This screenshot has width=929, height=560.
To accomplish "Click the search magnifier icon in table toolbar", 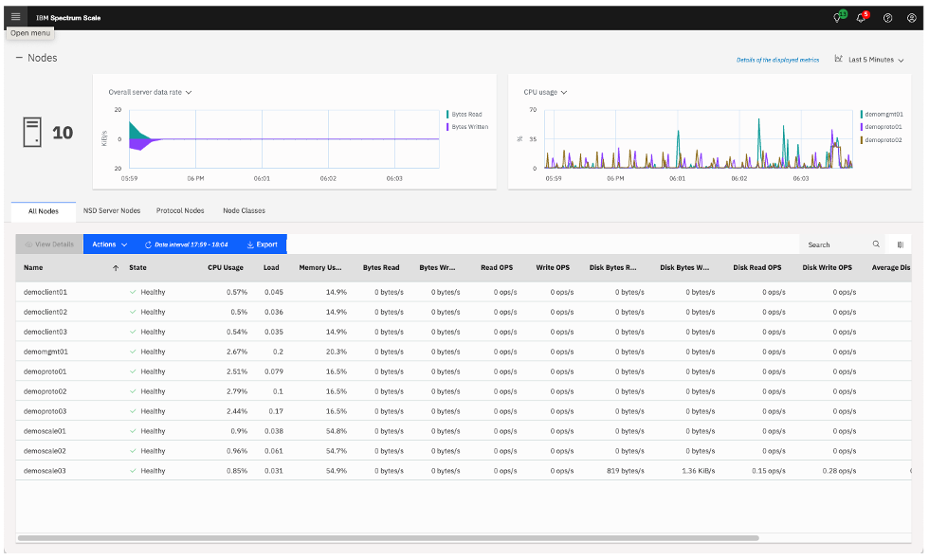I will tap(876, 244).
